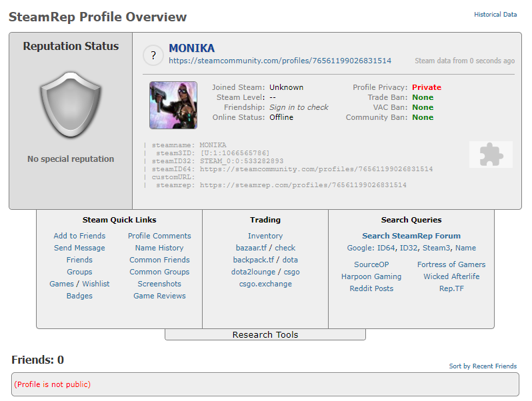
Task: Click the Steam data from 0 seconds ago text
Action: (x=465, y=61)
